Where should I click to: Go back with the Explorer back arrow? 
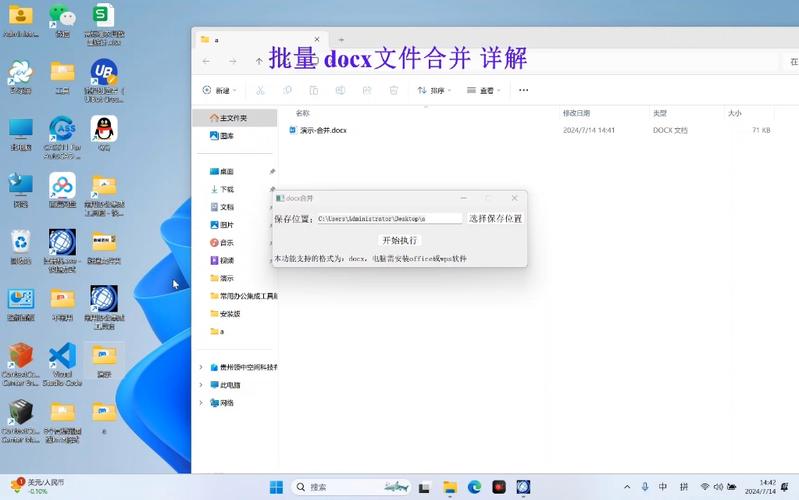click(206, 61)
